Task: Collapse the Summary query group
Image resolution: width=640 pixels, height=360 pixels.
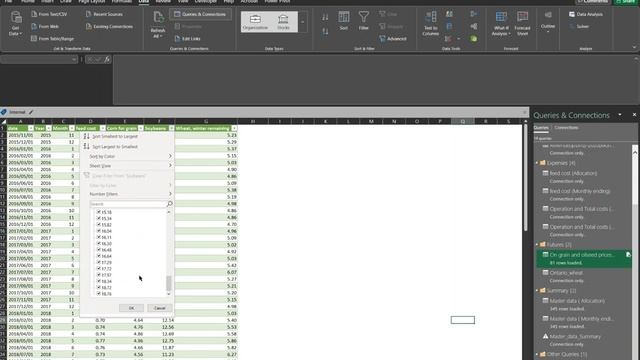Action: (537, 291)
